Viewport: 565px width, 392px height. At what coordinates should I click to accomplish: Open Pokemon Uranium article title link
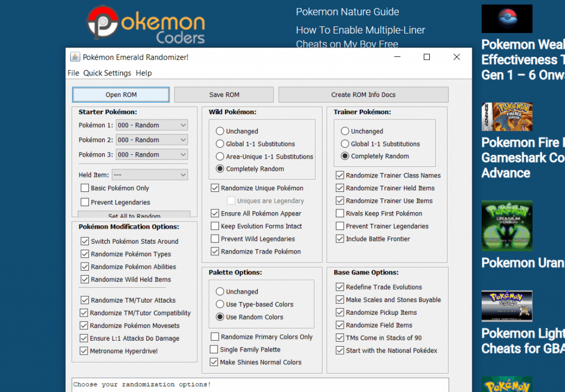(523, 263)
